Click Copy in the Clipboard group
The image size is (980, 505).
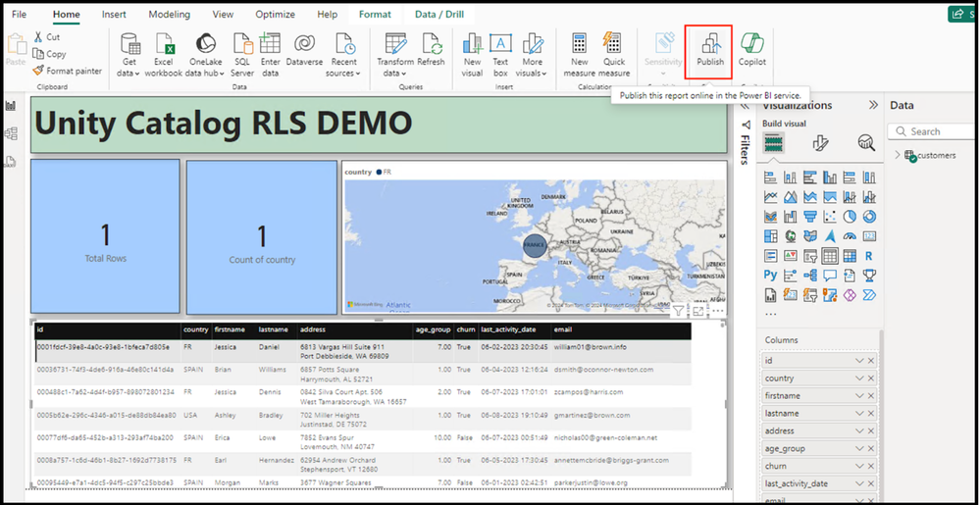tap(49, 54)
